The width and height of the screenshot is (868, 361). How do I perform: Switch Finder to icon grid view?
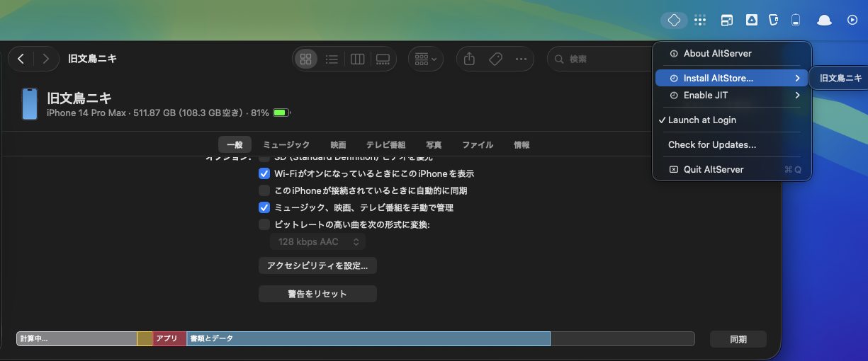[306, 59]
